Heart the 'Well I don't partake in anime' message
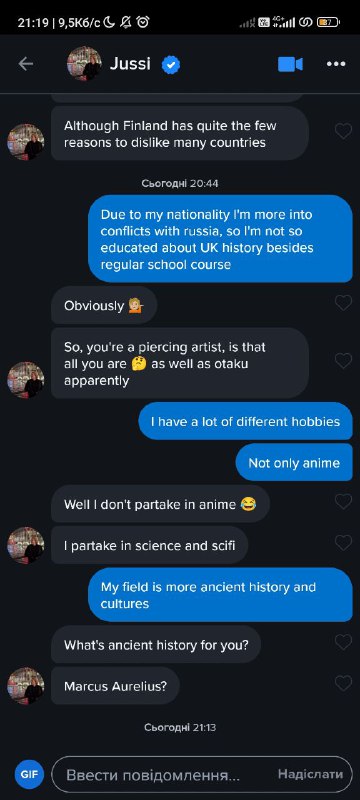Screen dimensions: 360x800 [343, 502]
